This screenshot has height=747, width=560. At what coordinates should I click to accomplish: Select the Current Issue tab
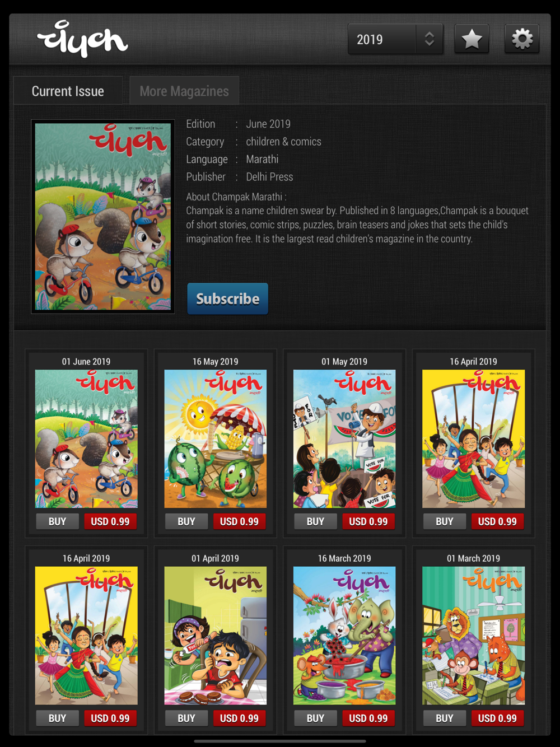tap(68, 91)
